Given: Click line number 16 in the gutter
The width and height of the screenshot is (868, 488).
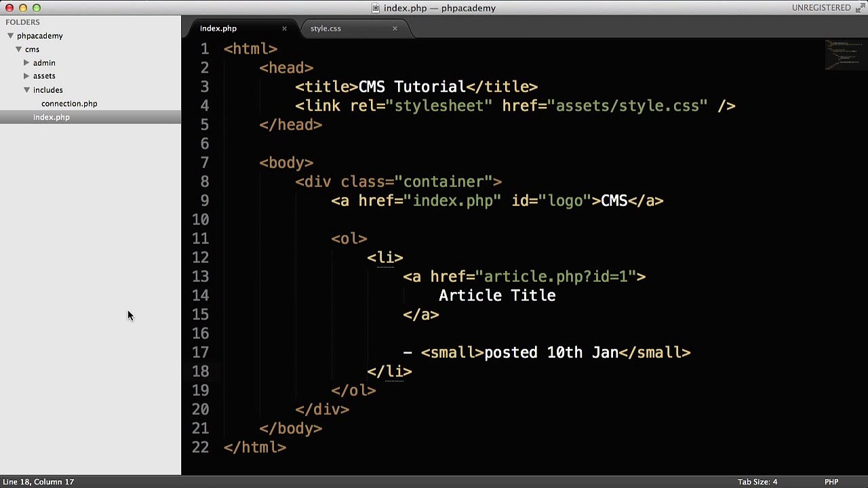Looking at the screenshot, I should tap(200, 333).
